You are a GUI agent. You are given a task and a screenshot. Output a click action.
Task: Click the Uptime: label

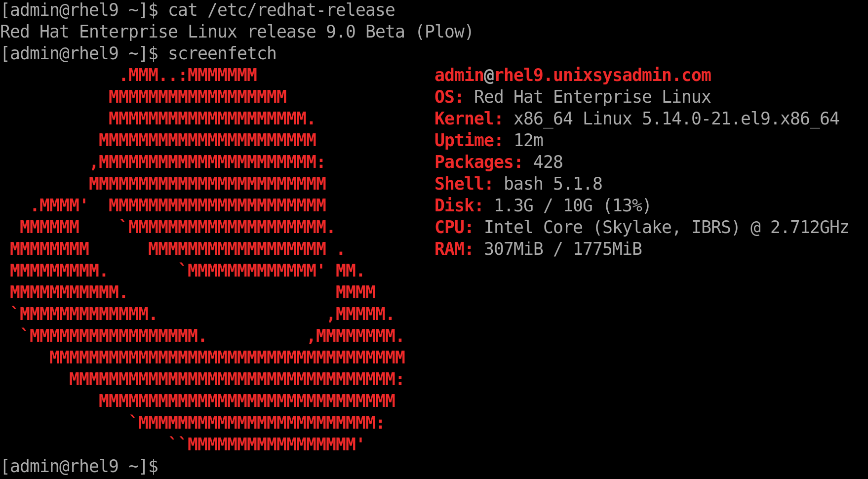469,140
